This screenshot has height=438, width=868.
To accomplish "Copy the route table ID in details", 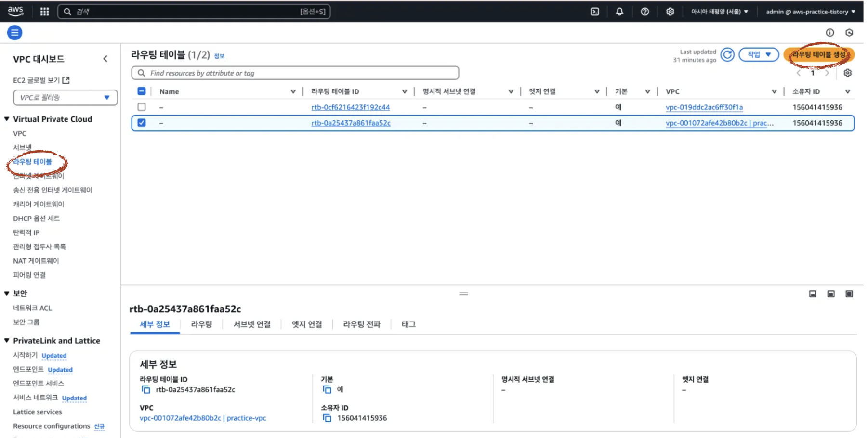I will coord(145,389).
